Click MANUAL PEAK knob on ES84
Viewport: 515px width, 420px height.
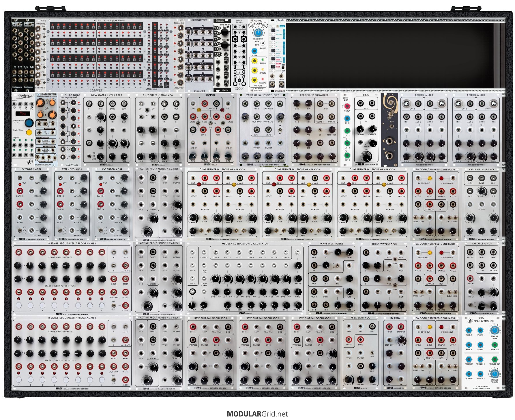click(495, 330)
